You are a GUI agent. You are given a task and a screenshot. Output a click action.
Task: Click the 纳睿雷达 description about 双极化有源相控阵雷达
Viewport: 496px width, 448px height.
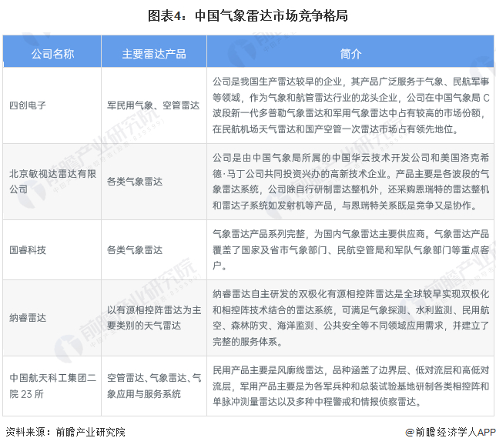(x=350, y=318)
